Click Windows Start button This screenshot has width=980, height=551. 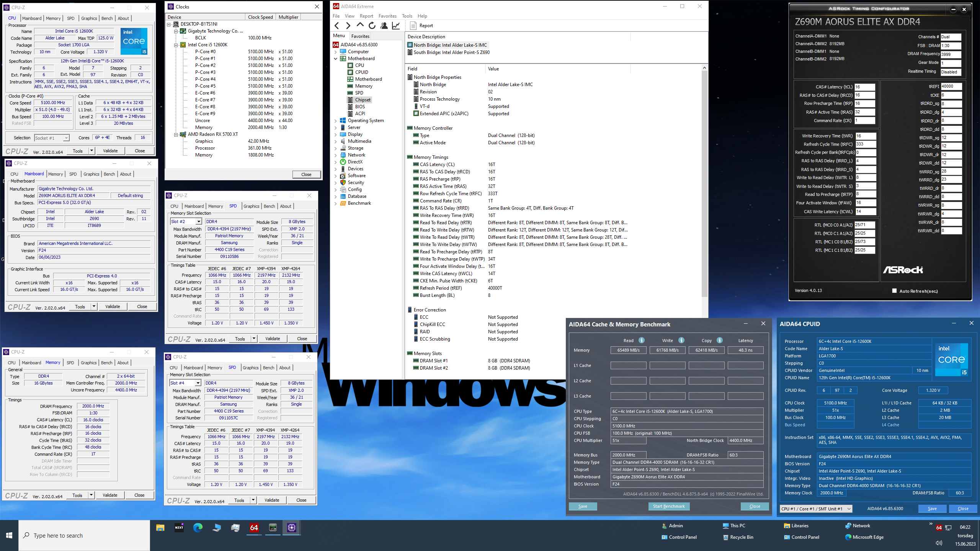point(9,535)
